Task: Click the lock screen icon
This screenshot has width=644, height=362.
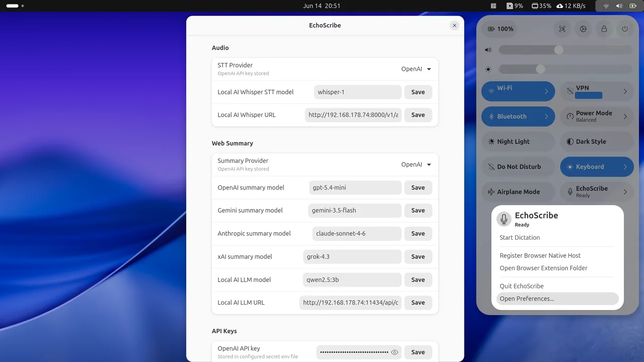Action: coord(604,29)
